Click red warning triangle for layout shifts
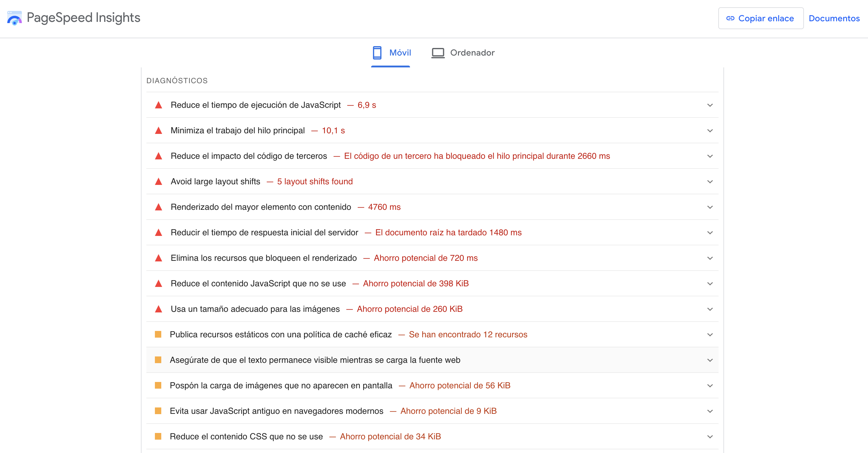Screen dimensions: 868x453 point(158,182)
